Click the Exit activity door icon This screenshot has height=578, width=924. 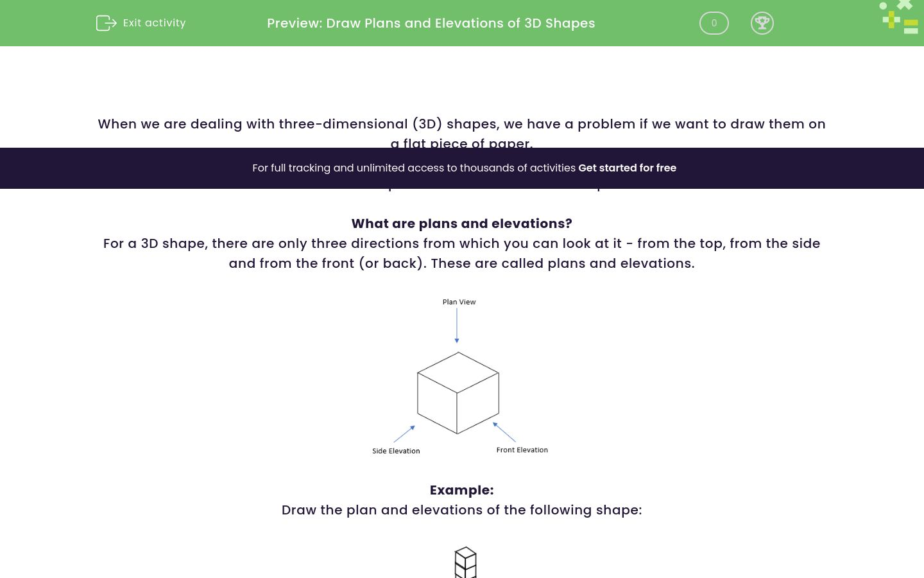[x=107, y=22]
